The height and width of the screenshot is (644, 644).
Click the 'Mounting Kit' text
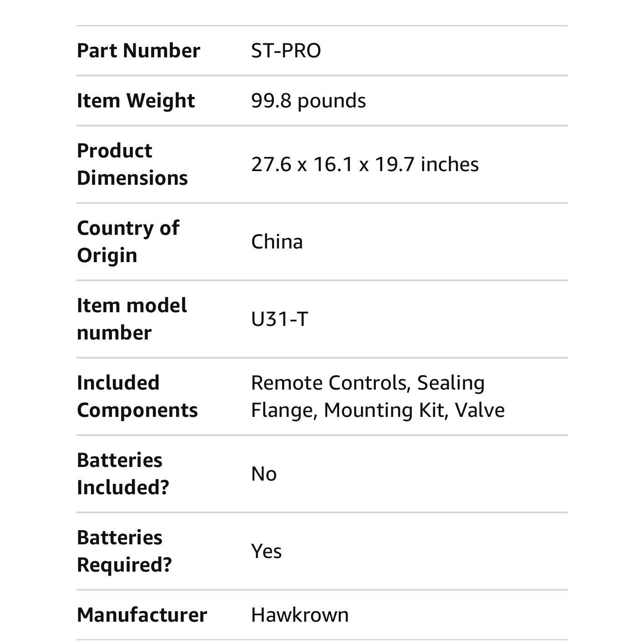tap(384, 410)
